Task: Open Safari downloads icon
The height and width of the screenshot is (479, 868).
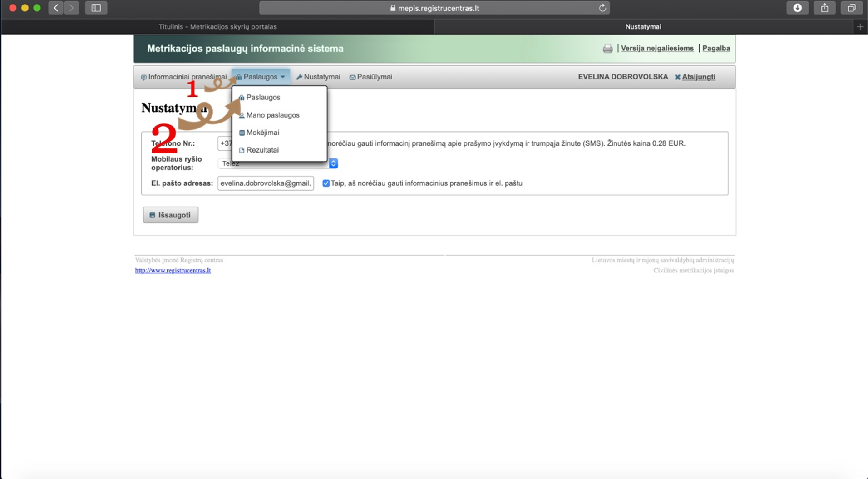Action: 797,8
